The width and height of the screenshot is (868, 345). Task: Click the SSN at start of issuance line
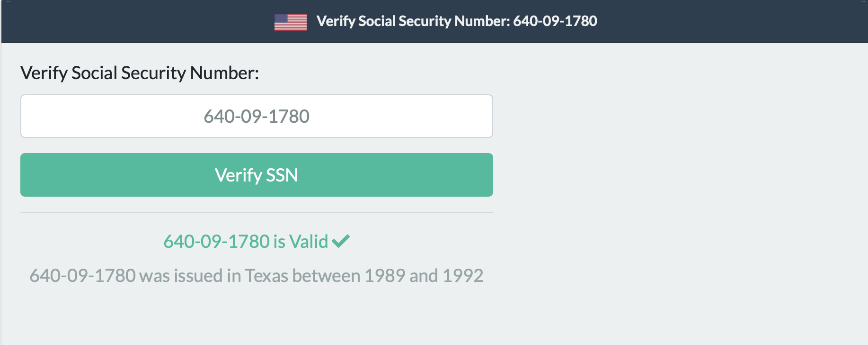82,276
